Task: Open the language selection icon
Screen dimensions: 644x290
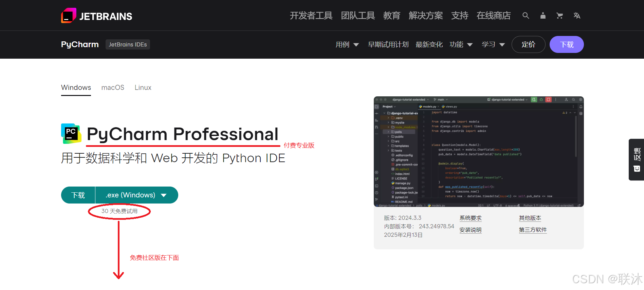Action: (x=577, y=16)
